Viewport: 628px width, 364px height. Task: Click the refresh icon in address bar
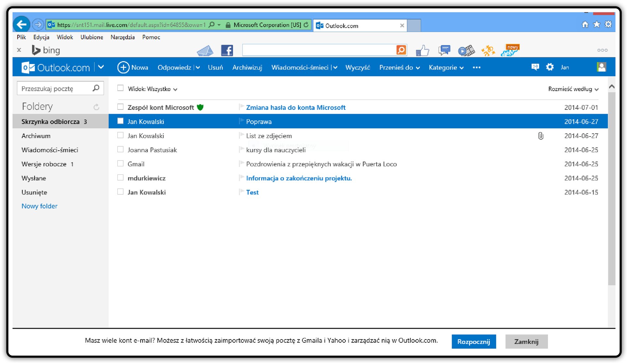tap(306, 25)
